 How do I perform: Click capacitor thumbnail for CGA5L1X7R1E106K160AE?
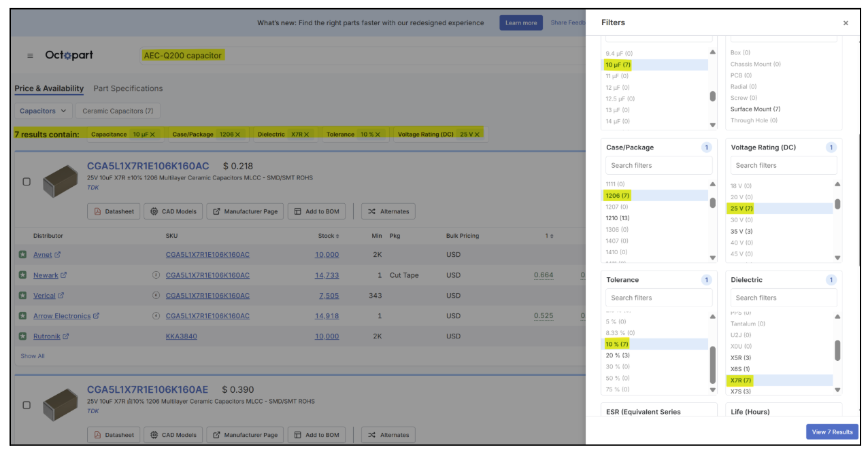click(x=61, y=406)
